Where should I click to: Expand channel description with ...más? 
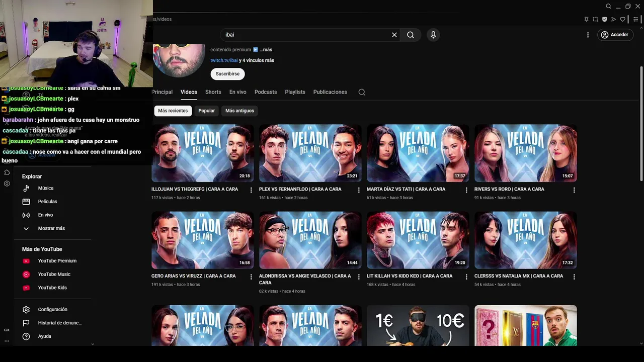pyautogui.click(x=266, y=50)
